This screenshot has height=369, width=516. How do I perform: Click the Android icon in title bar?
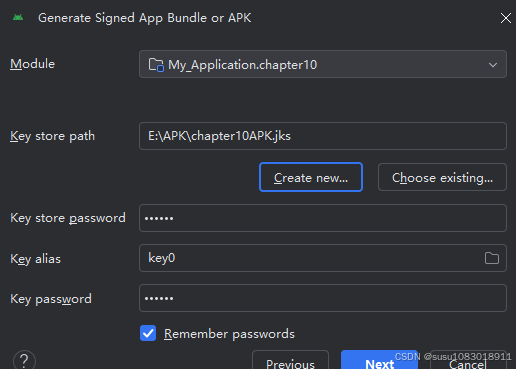[18, 17]
